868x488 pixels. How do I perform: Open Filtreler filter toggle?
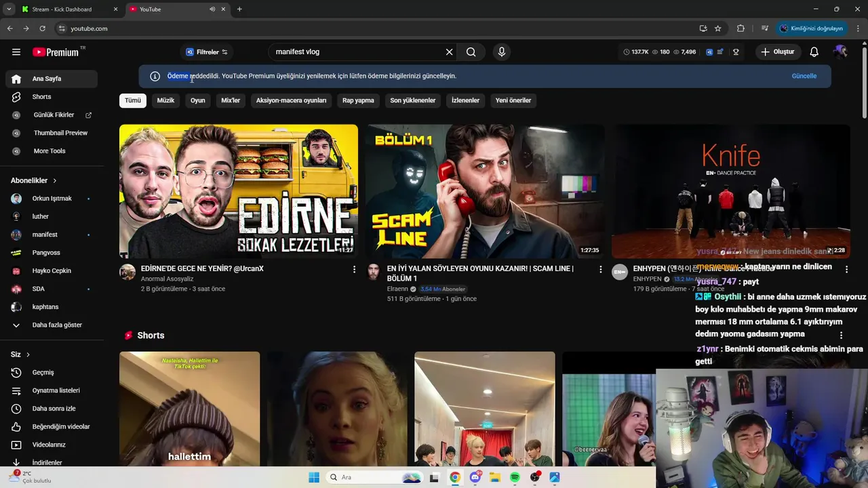pos(207,52)
